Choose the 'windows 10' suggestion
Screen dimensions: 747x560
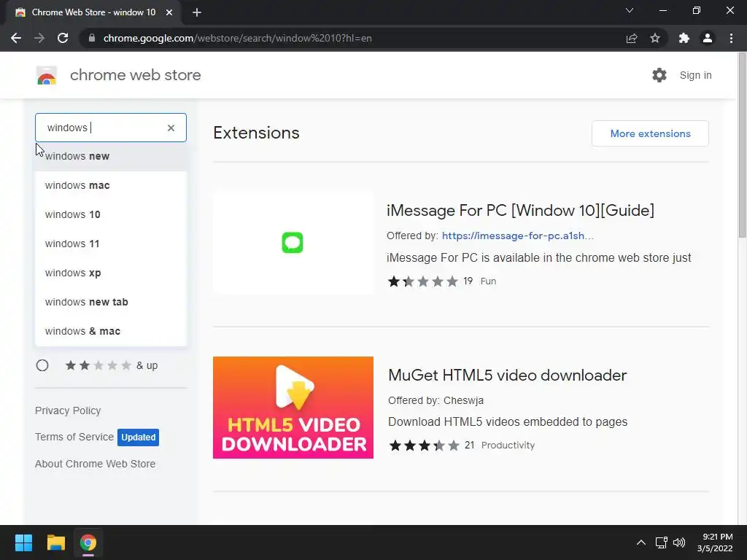click(111, 214)
